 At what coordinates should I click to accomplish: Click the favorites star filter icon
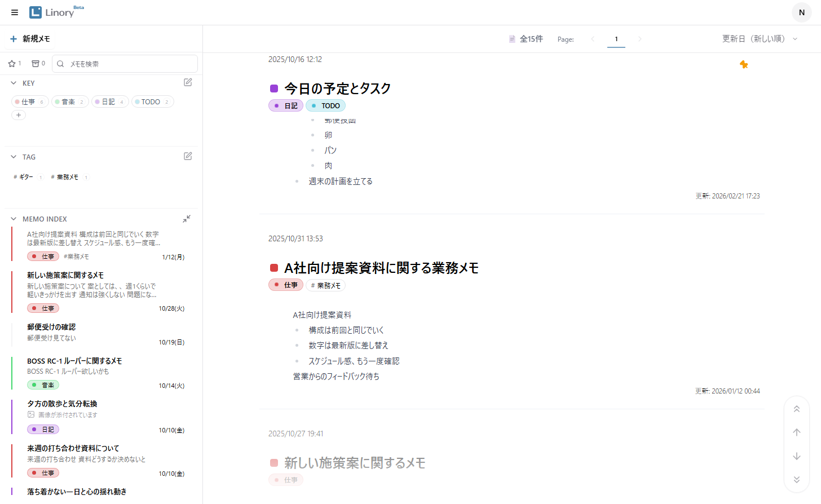[x=11, y=63]
